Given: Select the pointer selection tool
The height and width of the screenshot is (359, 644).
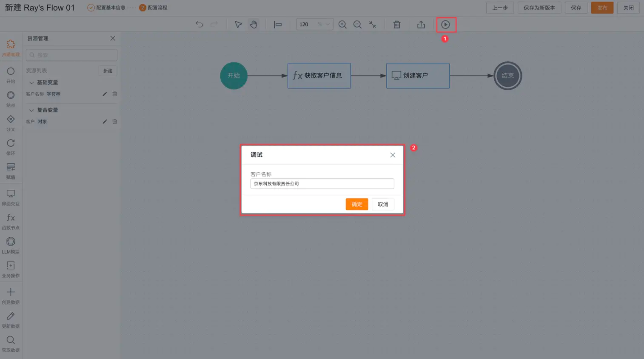Looking at the screenshot, I should pos(238,25).
